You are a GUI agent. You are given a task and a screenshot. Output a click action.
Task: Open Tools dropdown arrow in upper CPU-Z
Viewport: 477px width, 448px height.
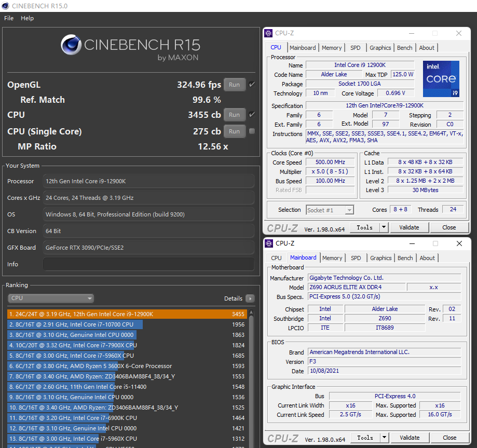click(x=384, y=227)
